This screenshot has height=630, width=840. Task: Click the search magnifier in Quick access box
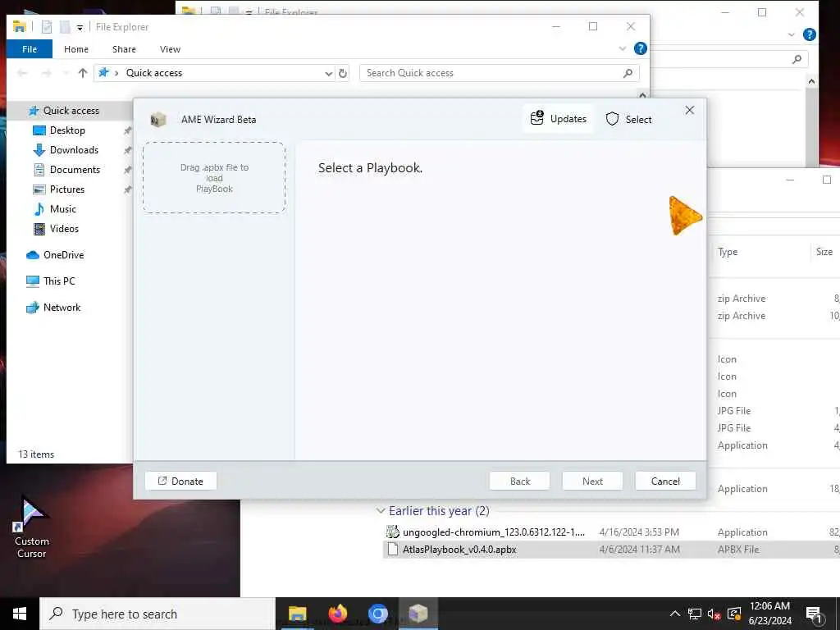point(628,73)
